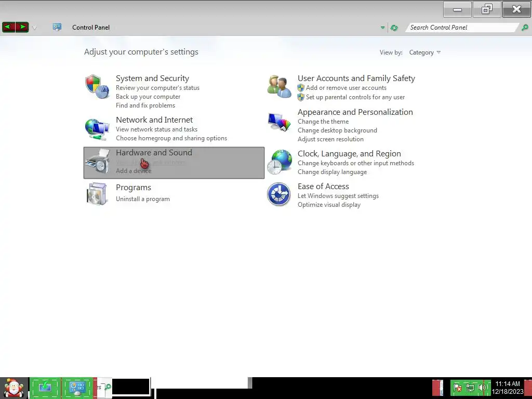Click Change keyboards or other input methods

click(x=355, y=163)
